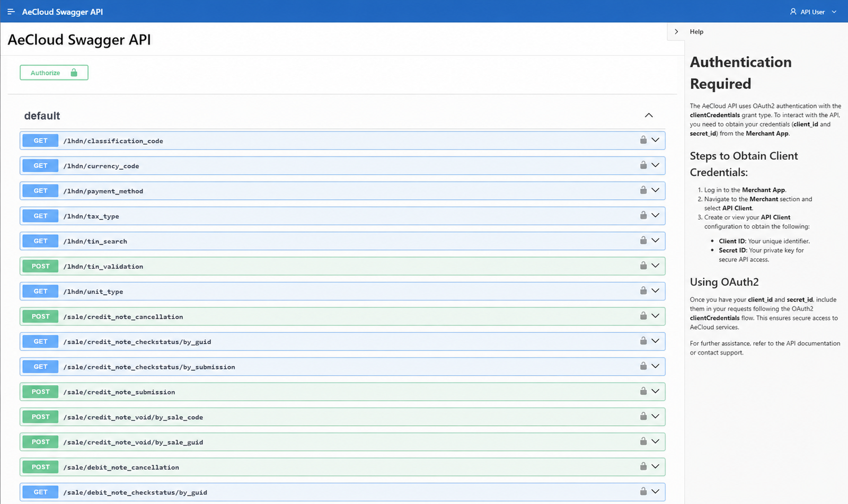The width and height of the screenshot is (848, 504).
Task: Click the path text /lhdn/classification_code
Action: point(113,141)
